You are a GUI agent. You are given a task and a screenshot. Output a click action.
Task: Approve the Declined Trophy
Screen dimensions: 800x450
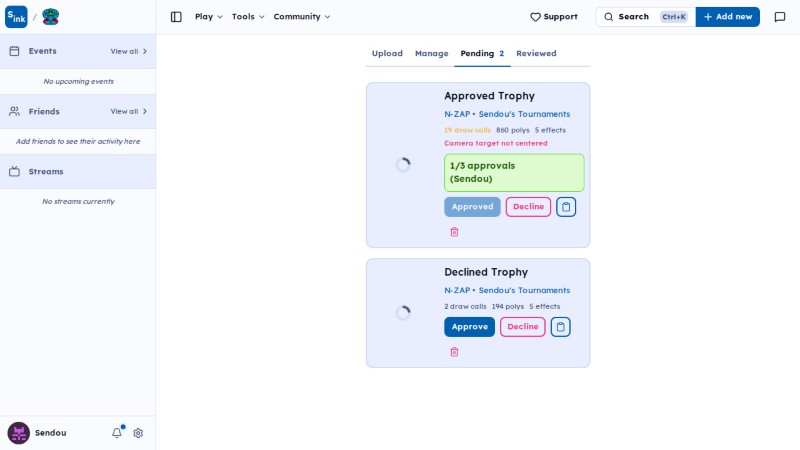[469, 327]
